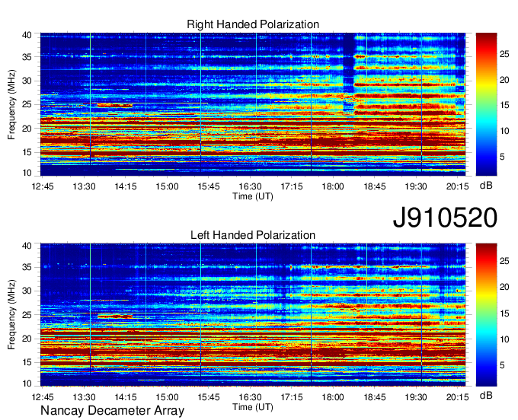Click 20:15 tick on Right Handed plot
The image size is (518, 420).
[458, 186]
